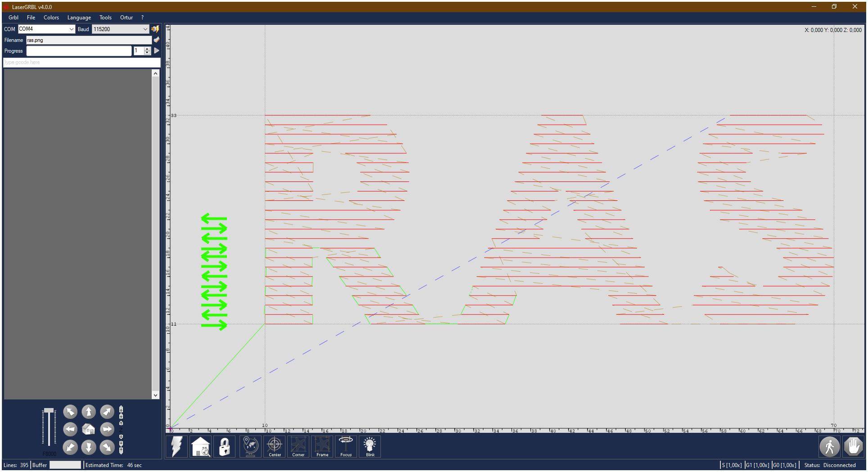Open the Ortur menu
Screen dimensions: 868x472
click(126, 18)
